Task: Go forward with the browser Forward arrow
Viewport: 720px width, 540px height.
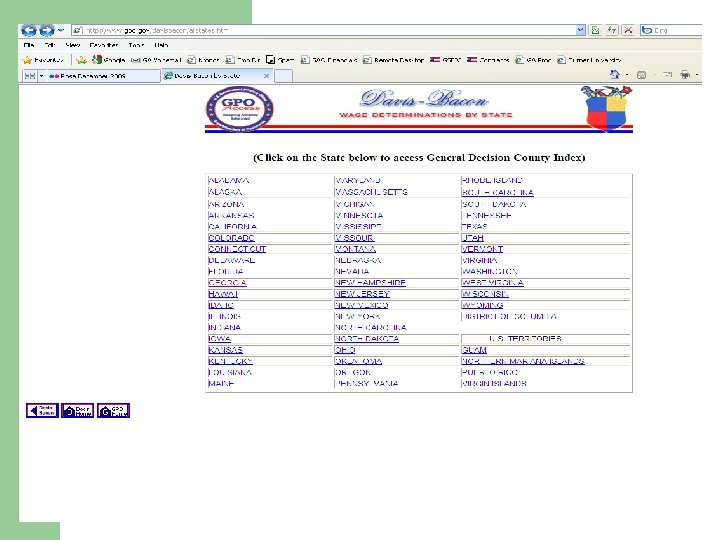Action: (x=47, y=30)
